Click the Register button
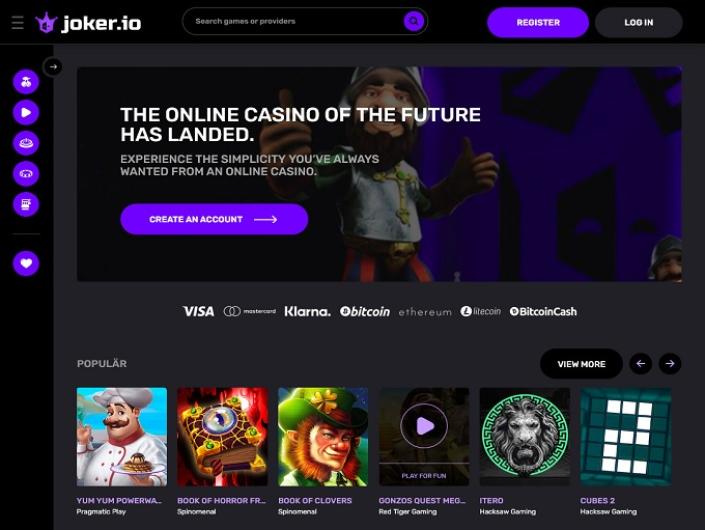The width and height of the screenshot is (705, 530). pos(538,22)
